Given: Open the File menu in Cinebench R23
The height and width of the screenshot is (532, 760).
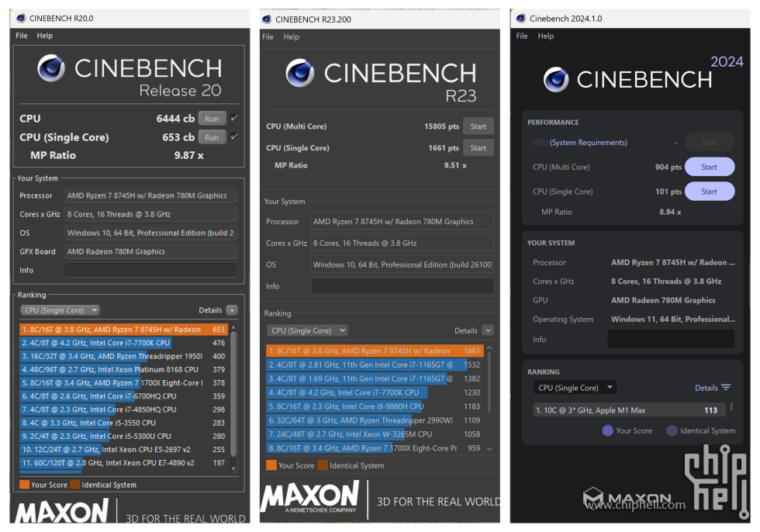Looking at the screenshot, I should tap(268, 36).
